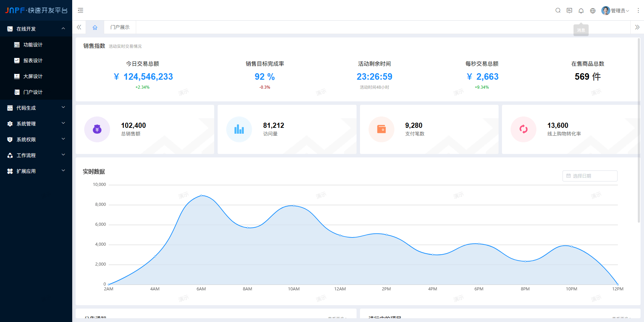This screenshot has width=644, height=322.
Task: Open 功能设计 in the sidebar
Action: click(x=33, y=45)
